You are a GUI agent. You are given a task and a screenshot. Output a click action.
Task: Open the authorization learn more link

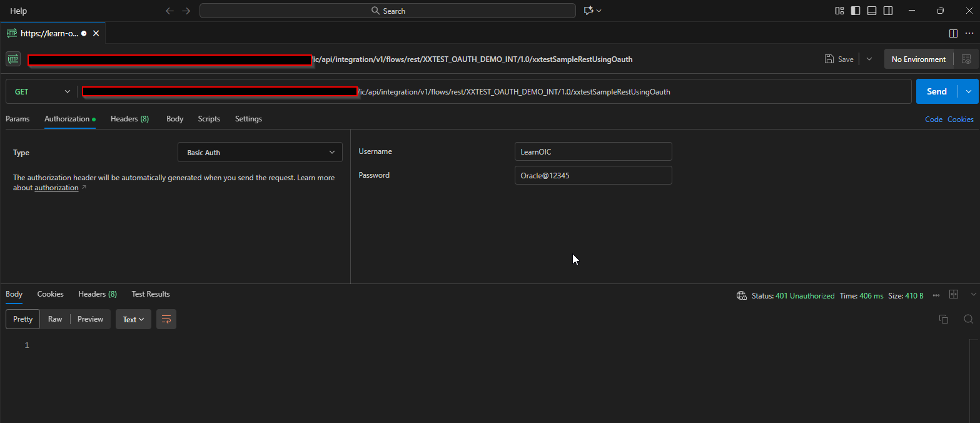(x=56, y=187)
